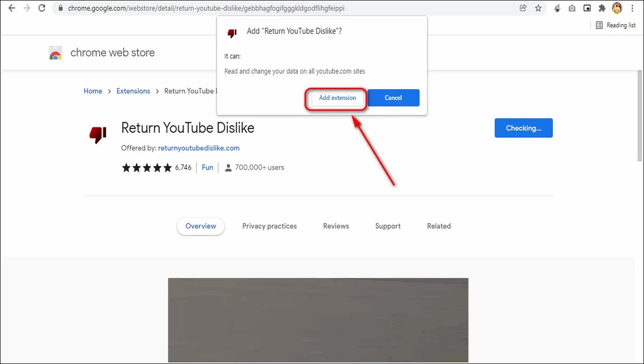Click the page vertical scrollbar
Image resolution: width=644 pixels, height=364 pixels.
pos(640,115)
